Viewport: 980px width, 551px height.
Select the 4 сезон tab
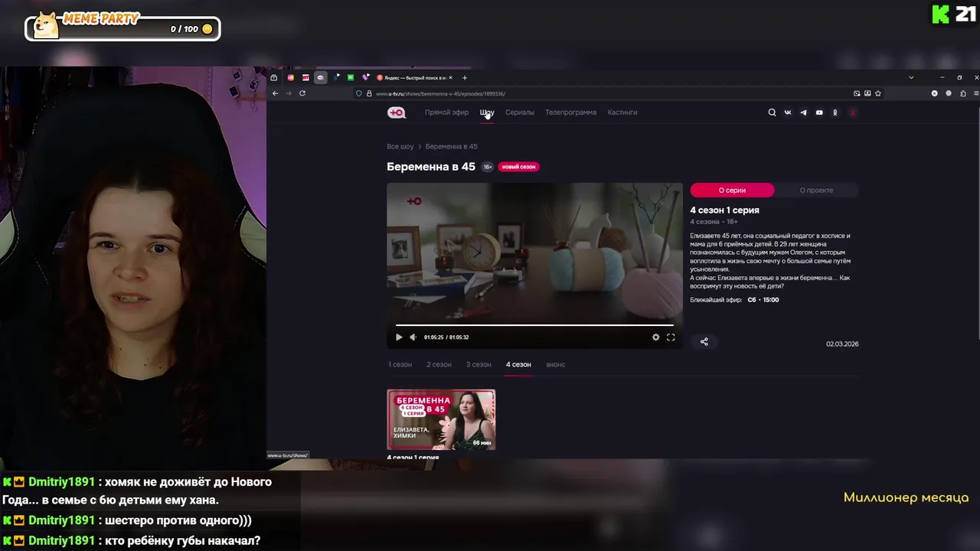click(x=518, y=364)
